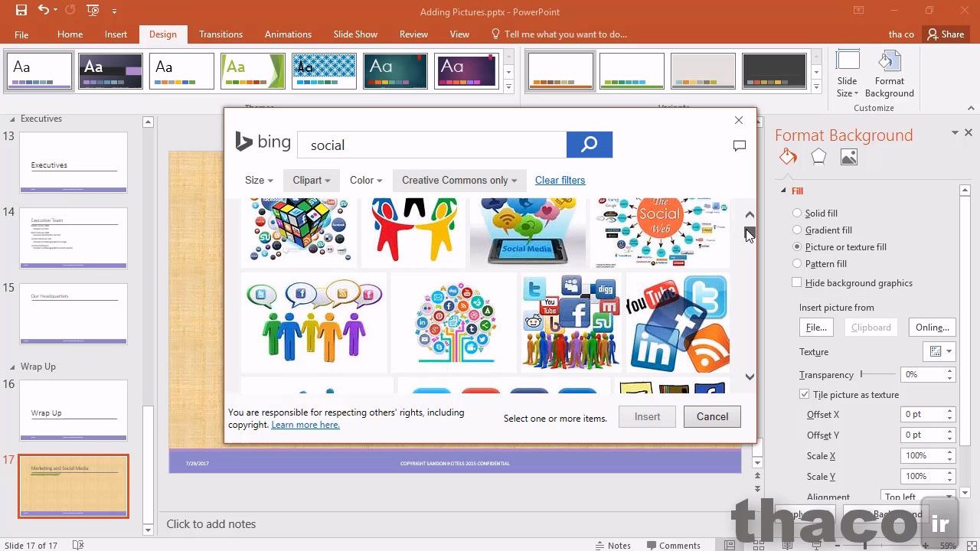This screenshot has width=980, height=551.
Task: Switch to the Home tab
Action: pyautogui.click(x=70, y=34)
